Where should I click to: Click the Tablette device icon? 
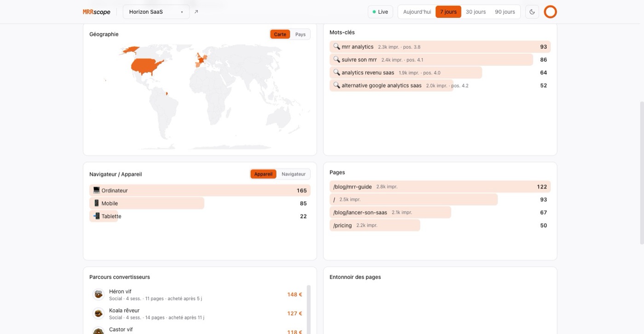pos(97,216)
